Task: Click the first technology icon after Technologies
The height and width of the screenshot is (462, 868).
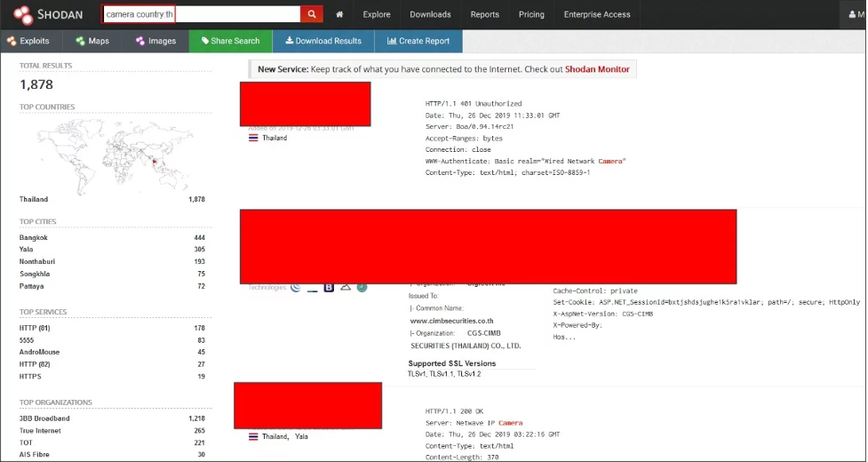Action: [296, 287]
